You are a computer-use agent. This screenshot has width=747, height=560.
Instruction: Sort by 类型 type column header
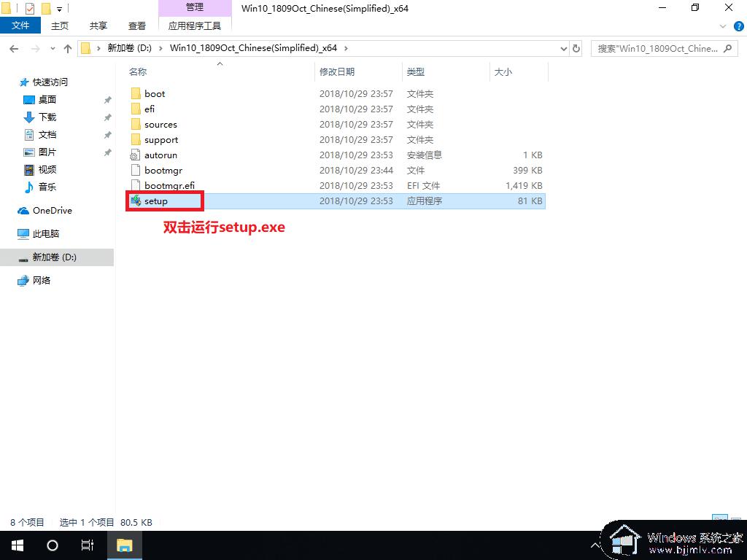415,72
